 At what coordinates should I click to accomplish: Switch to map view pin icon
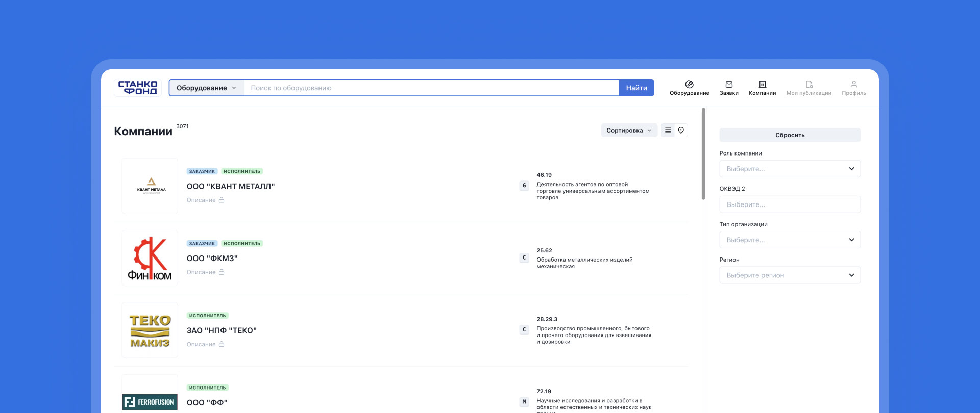click(681, 131)
